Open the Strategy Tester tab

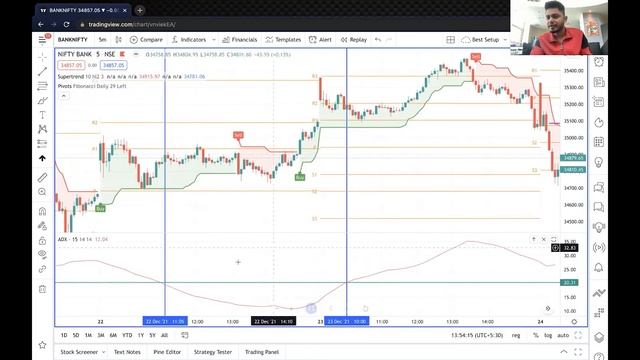tap(213, 352)
